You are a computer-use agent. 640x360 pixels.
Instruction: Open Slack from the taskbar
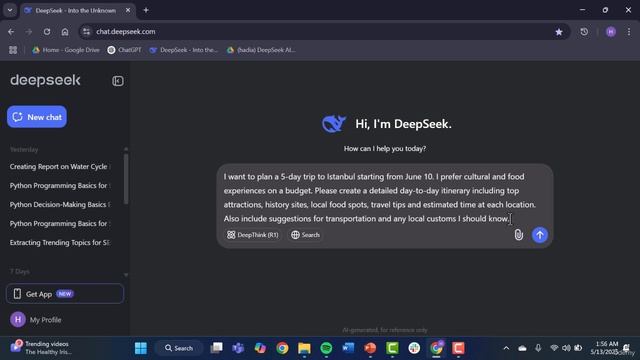click(414, 348)
